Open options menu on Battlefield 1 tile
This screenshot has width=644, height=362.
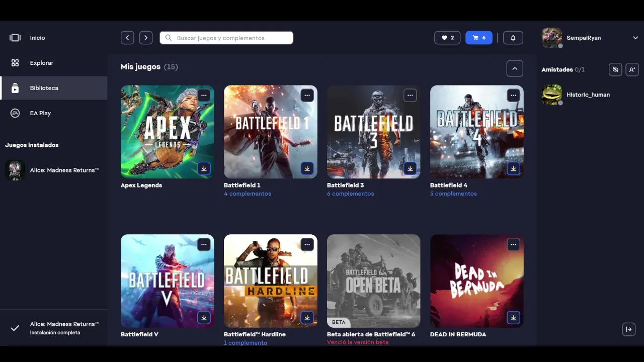click(x=307, y=95)
